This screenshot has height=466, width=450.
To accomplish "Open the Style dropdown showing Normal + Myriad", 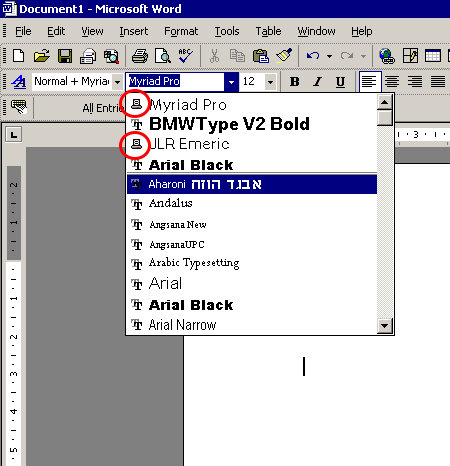I will point(77,81).
